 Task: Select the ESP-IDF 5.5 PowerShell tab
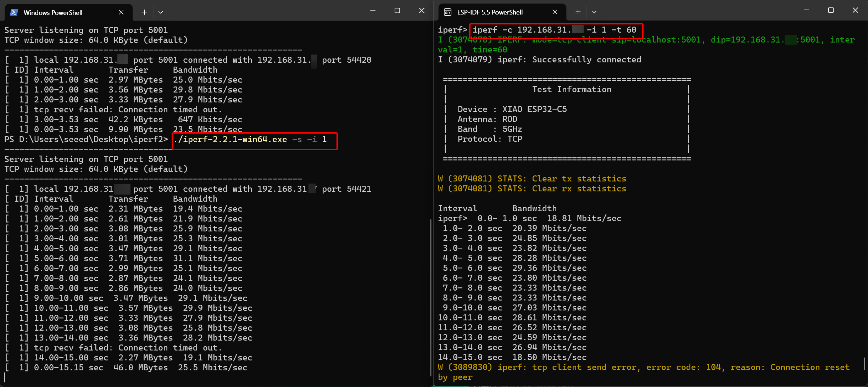[490, 12]
